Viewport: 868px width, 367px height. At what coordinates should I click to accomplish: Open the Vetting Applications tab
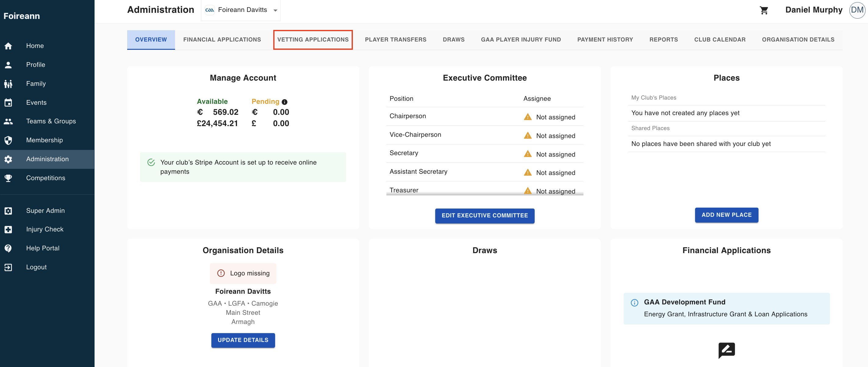coord(313,40)
